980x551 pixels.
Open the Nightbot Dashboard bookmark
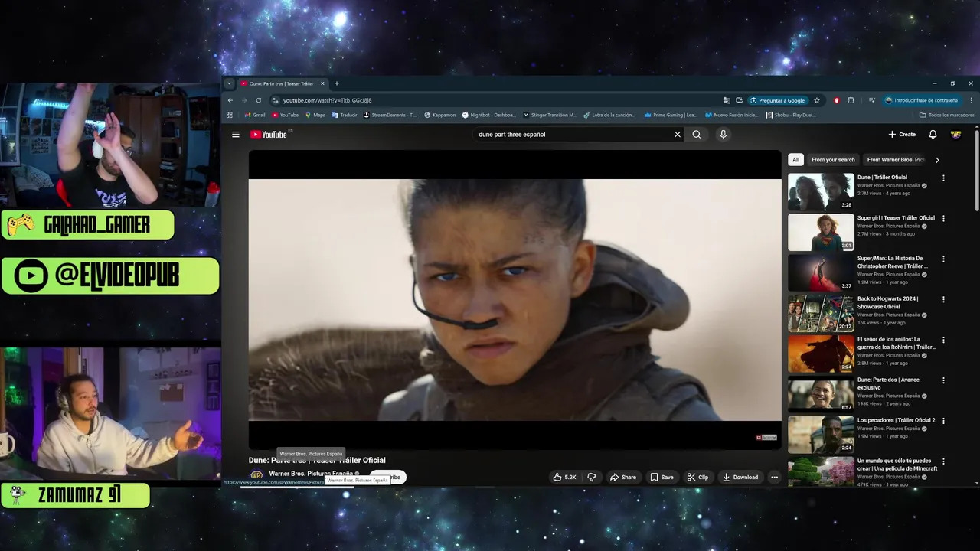[x=489, y=115]
